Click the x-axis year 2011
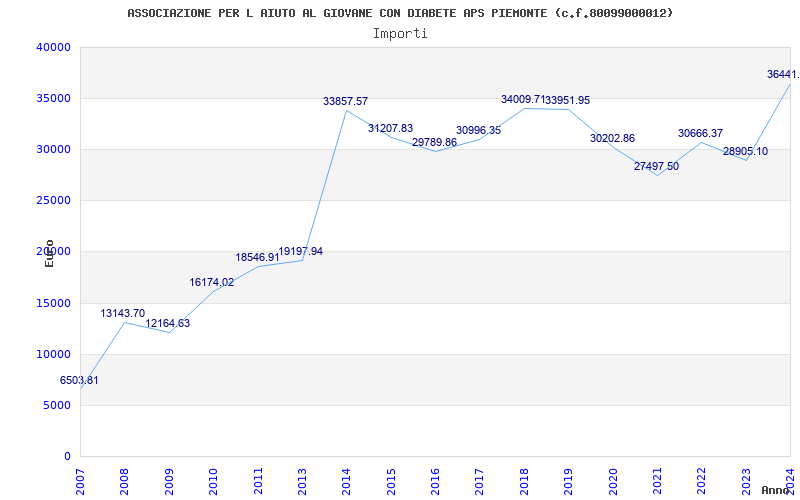 (x=258, y=481)
